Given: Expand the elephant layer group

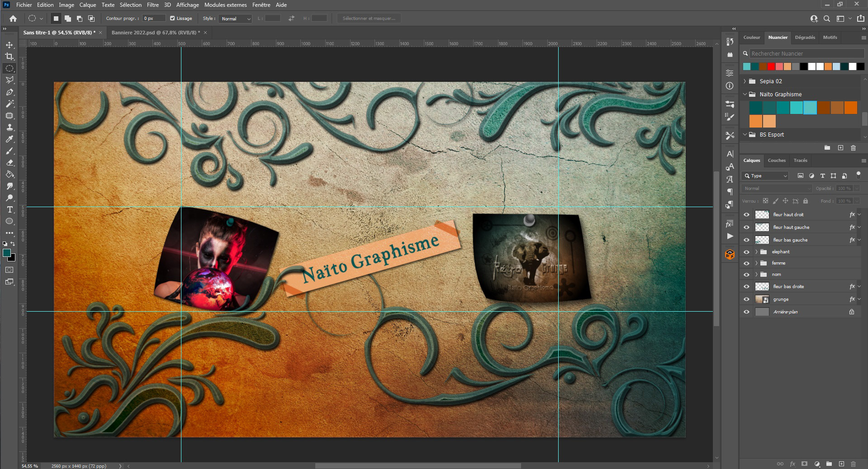Looking at the screenshot, I should 756,252.
